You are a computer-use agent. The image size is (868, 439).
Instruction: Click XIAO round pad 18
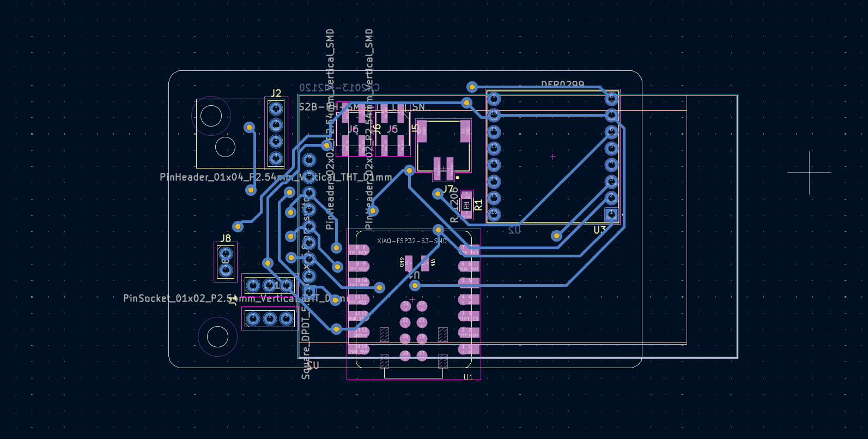[405, 356]
